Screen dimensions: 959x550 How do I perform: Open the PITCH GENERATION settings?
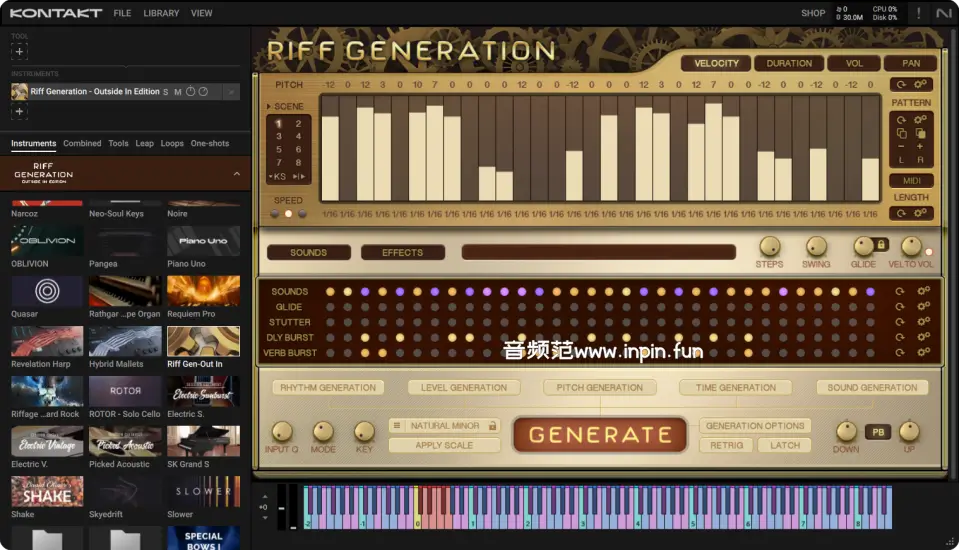point(599,387)
